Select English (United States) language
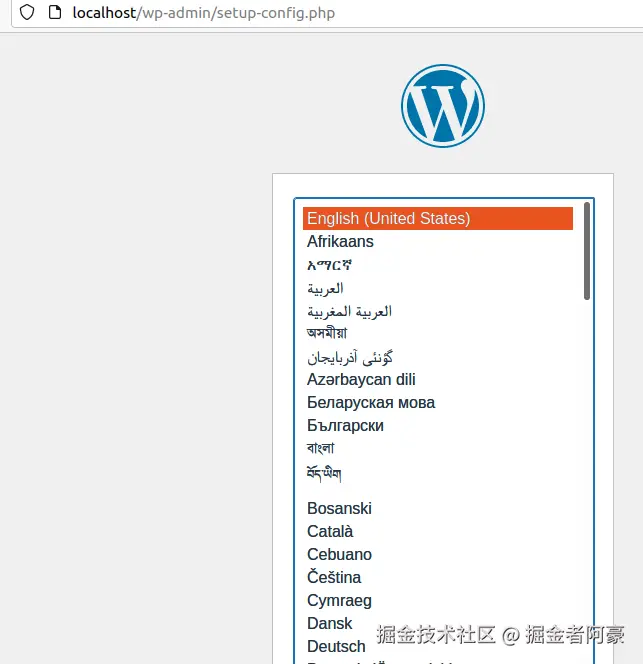This screenshot has width=643, height=664. [438, 219]
